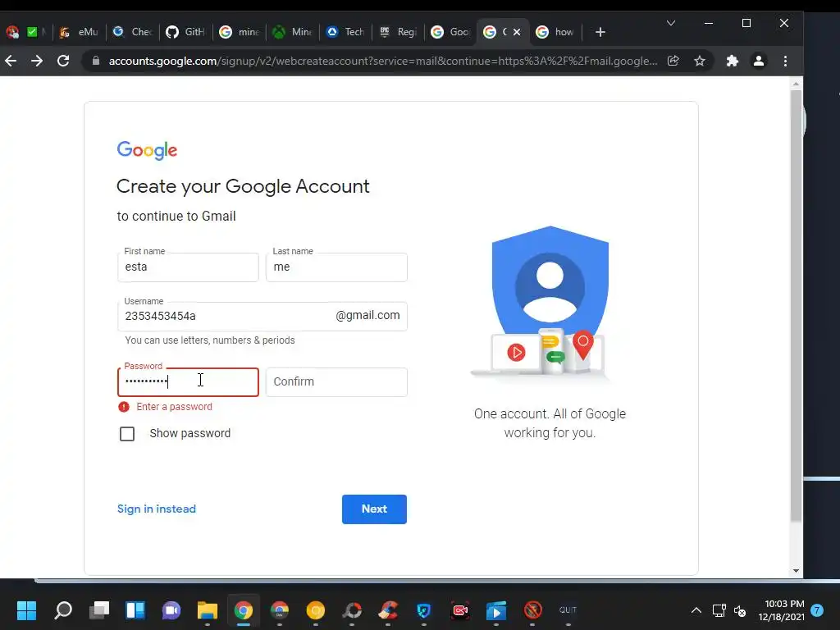Open File Explorer from the taskbar
This screenshot has width=840, height=630.
(208, 609)
